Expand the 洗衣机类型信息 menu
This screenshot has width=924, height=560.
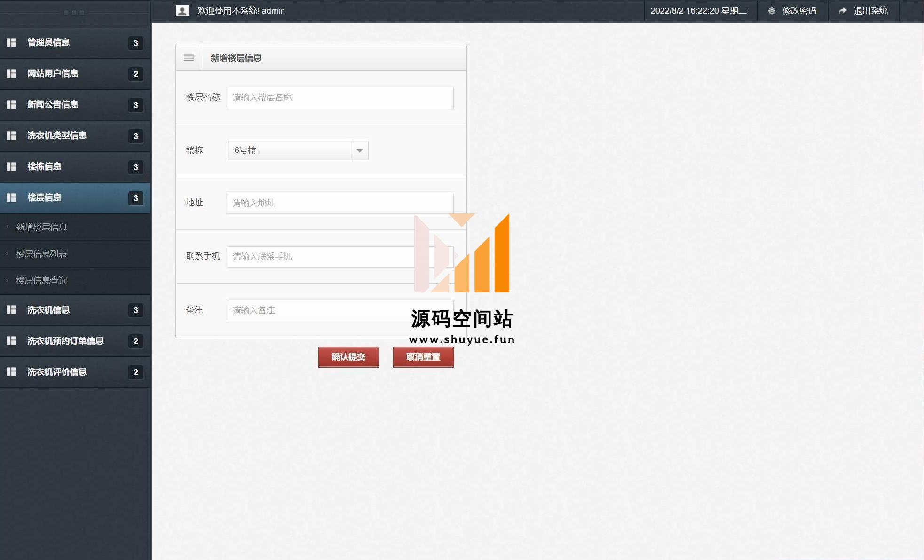tap(57, 136)
